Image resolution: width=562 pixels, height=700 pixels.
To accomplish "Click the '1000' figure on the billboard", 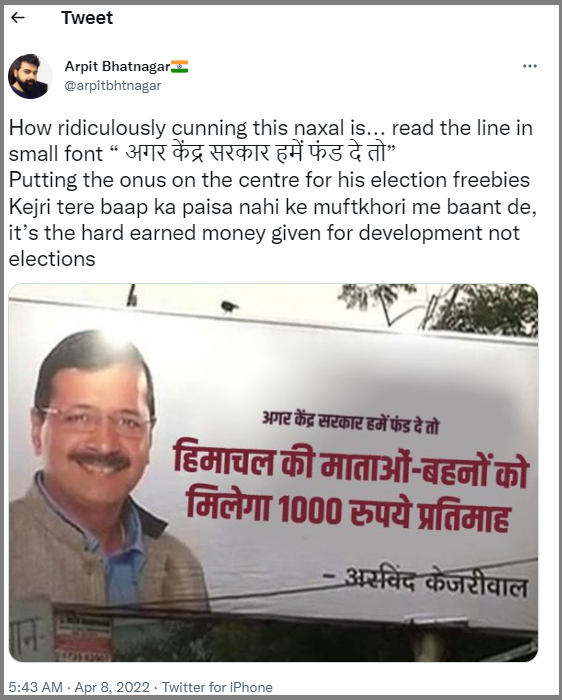I will point(311,510).
